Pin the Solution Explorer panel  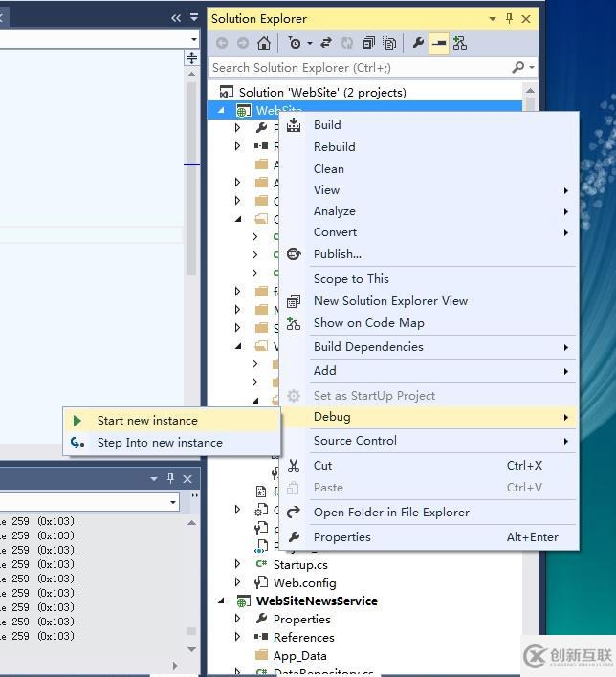pyautogui.click(x=510, y=18)
